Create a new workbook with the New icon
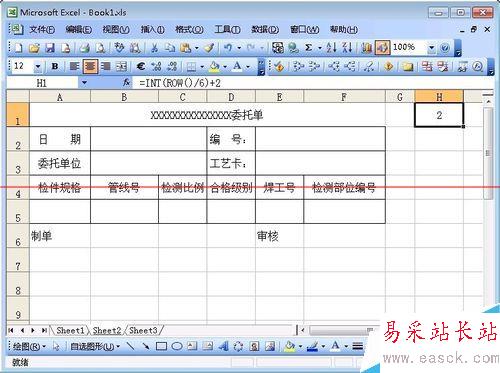The height and width of the screenshot is (373, 500). (19, 48)
